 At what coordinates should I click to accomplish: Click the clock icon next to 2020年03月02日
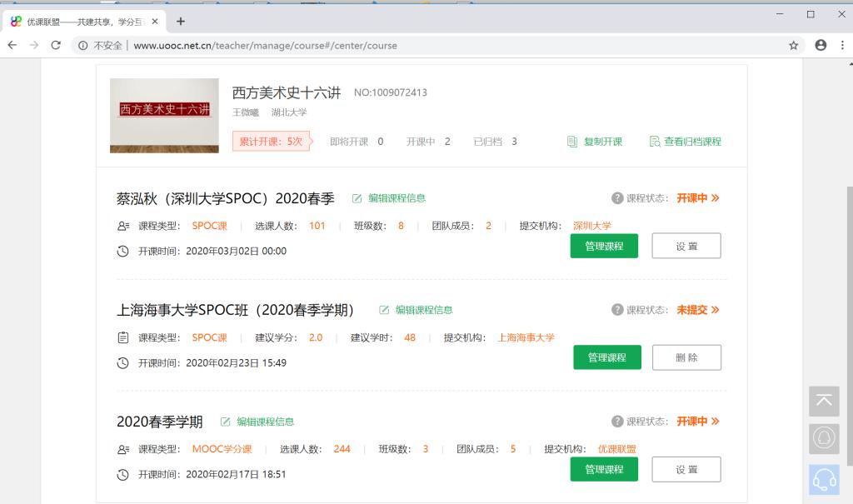[123, 251]
